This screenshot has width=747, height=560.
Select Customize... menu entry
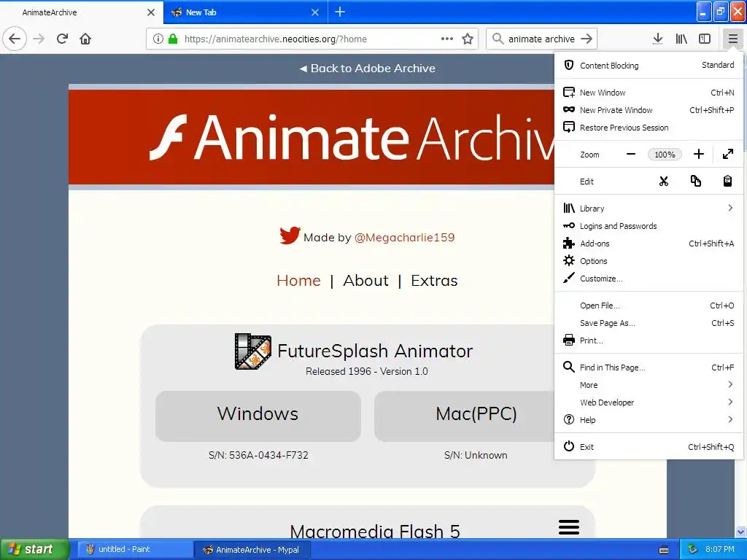tap(649, 279)
